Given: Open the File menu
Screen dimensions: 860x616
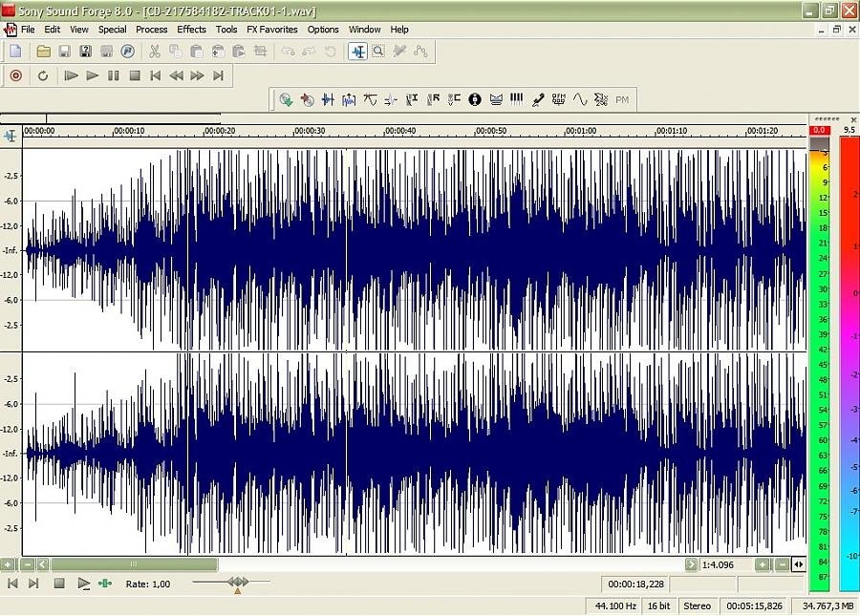Looking at the screenshot, I should point(28,30).
